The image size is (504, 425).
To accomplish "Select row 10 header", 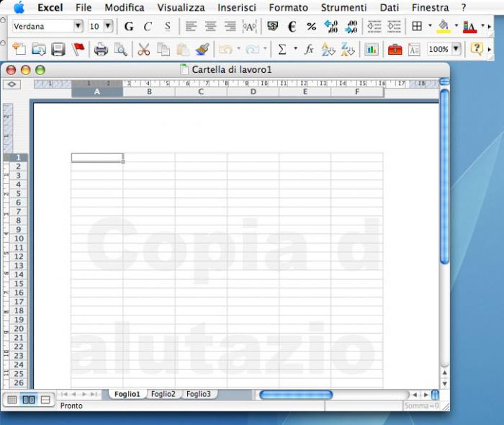I will point(19,239).
